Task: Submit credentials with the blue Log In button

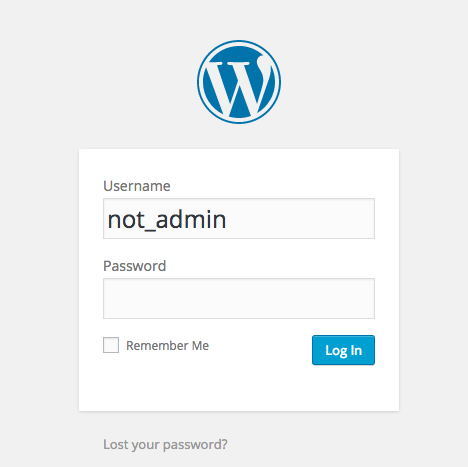Action: pos(343,350)
